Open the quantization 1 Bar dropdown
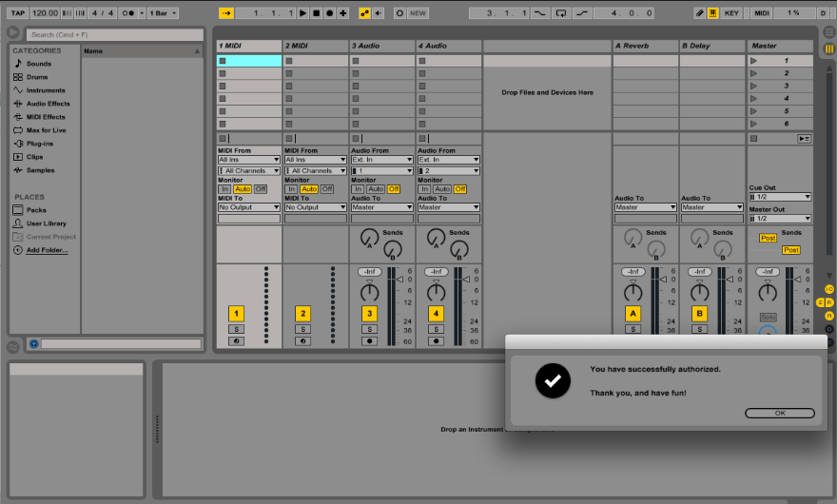Screen dimensions: 837x504 pyautogui.click(x=163, y=12)
